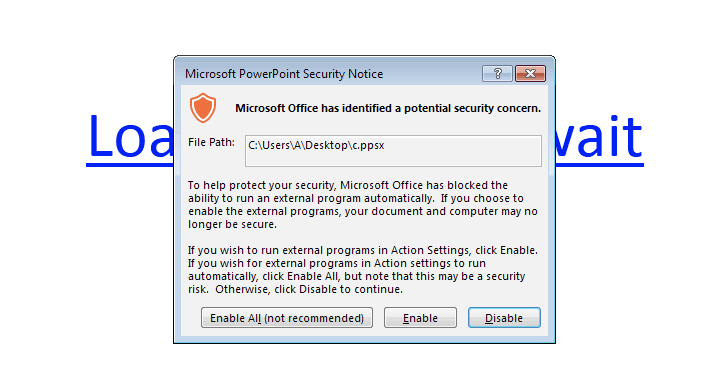Click the "wait" hyperlink text right of the dialog
Screen dimensions: 728x380
[599, 138]
